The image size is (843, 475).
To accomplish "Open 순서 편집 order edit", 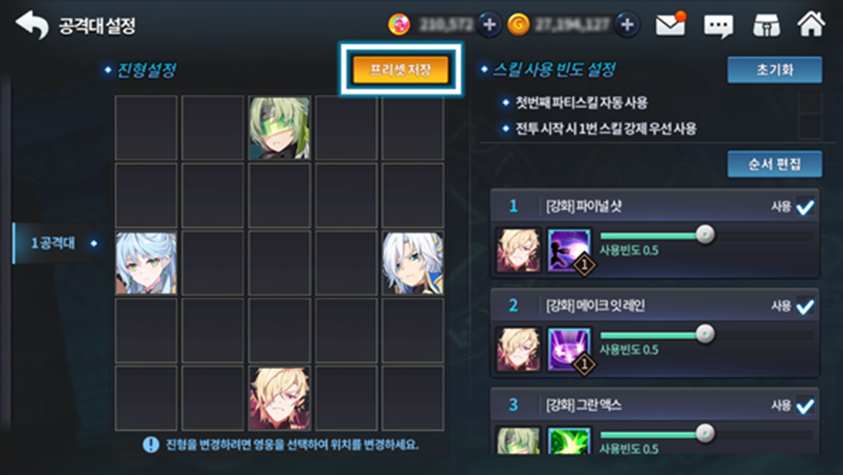I will (775, 164).
